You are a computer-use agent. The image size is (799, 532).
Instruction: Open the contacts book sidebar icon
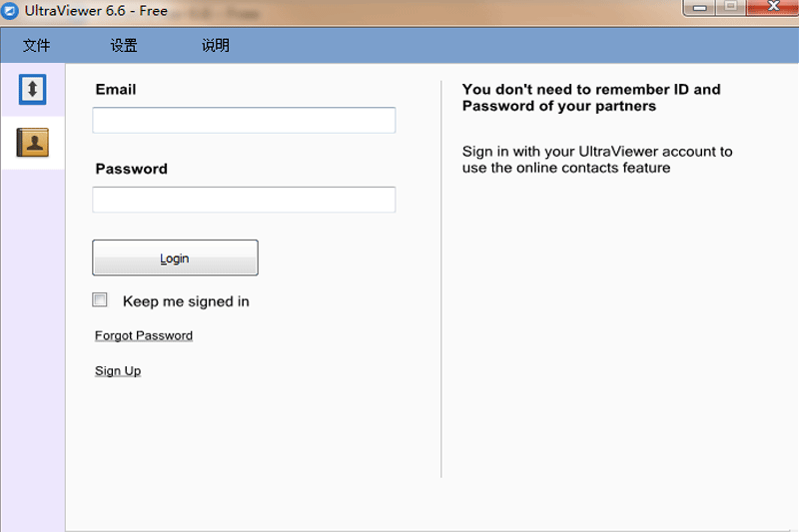[x=32, y=143]
